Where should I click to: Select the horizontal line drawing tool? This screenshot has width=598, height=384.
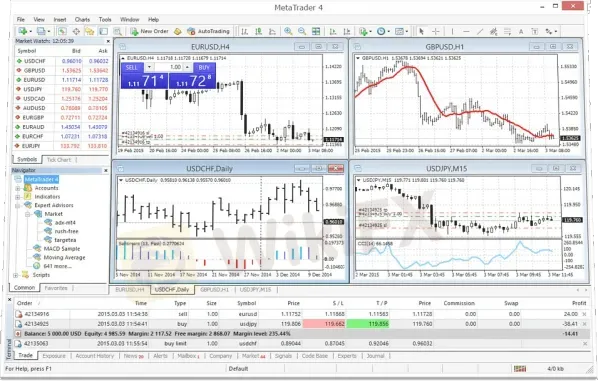pos(466,32)
